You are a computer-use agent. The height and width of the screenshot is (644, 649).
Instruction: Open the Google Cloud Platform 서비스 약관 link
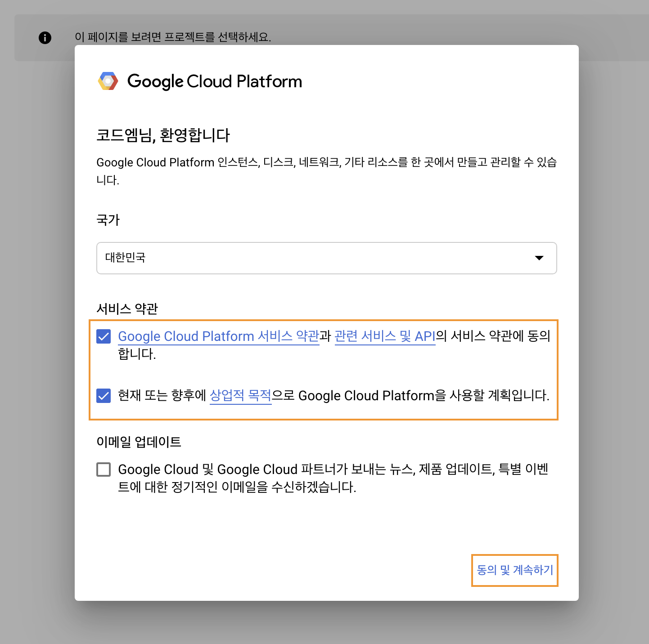click(218, 336)
